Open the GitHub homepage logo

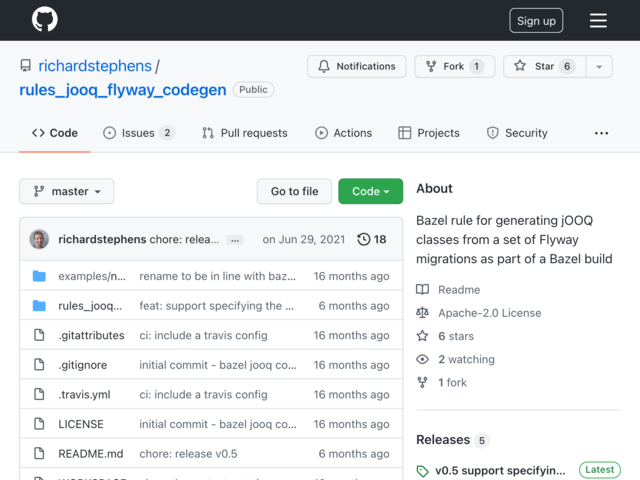[44, 19]
